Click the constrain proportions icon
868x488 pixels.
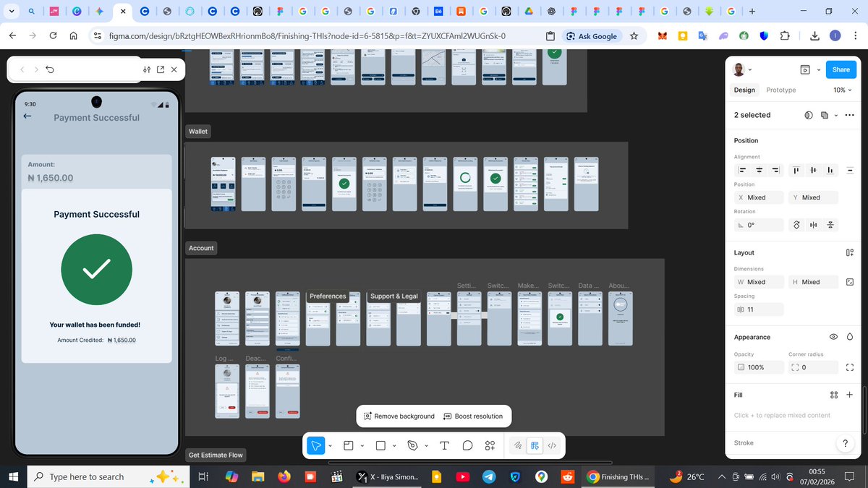click(849, 282)
